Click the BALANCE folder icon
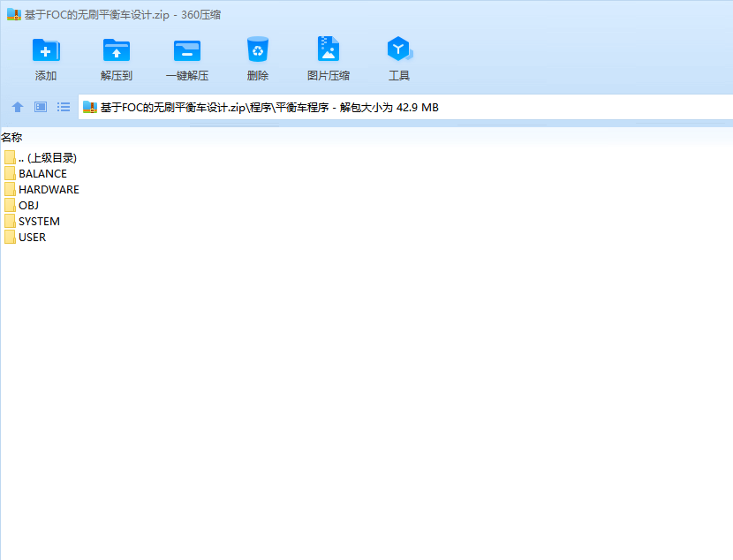The image size is (733, 560). 10,173
